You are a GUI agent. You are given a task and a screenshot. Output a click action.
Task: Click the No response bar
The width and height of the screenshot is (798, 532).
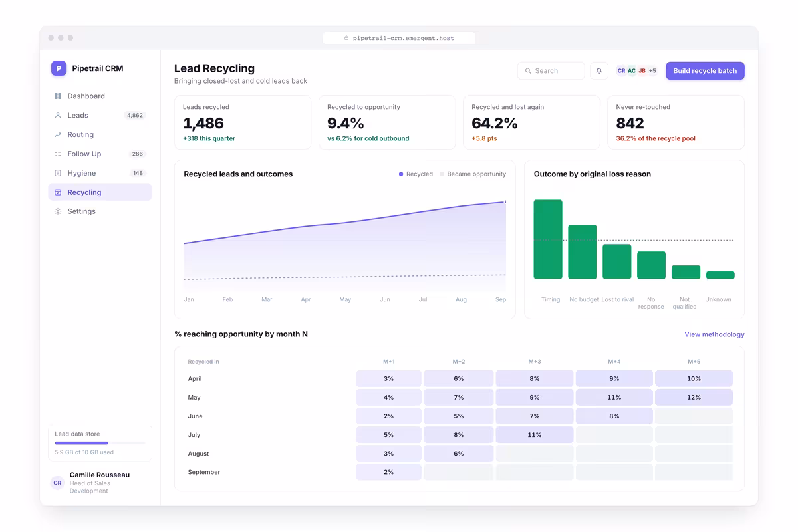pyautogui.click(x=652, y=265)
